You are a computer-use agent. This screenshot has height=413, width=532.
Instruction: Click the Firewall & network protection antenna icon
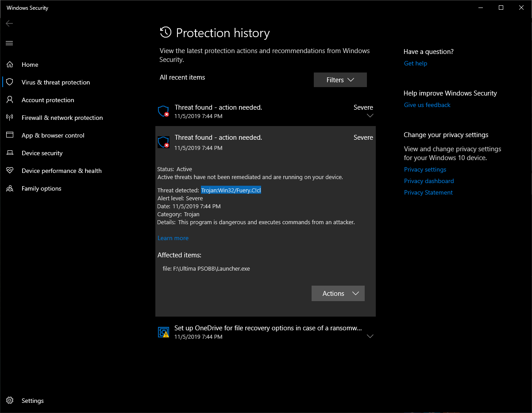(10, 118)
